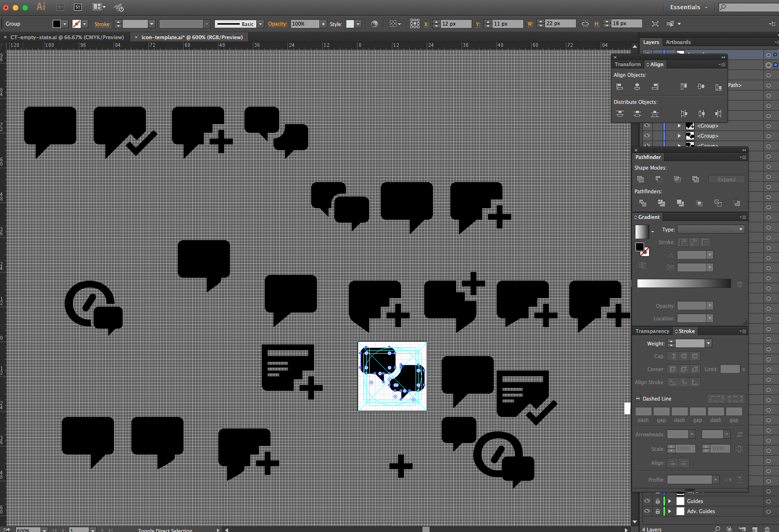Click Horizontal Align Left in Align panel
779x532 pixels.
pos(620,86)
